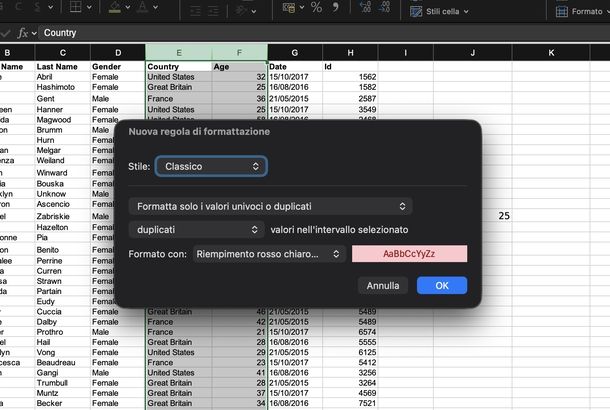Click cell with last name Beaudreau
The height and width of the screenshot is (410, 610).
[63, 363]
